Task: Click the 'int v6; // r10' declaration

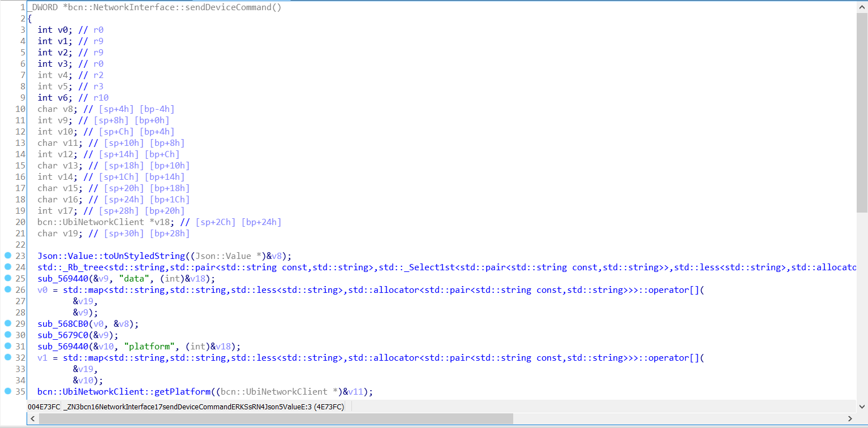Action: coord(73,98)
